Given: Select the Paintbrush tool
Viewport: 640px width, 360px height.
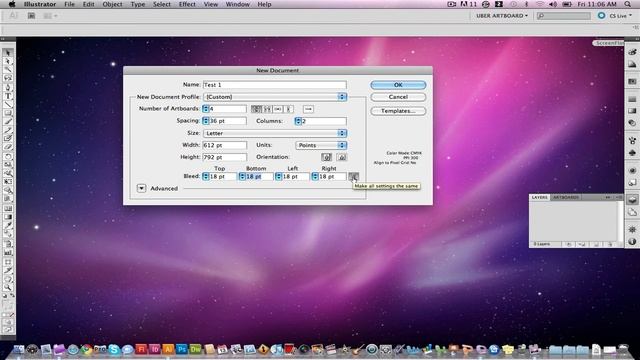Looking at the screenshot, I should tap(8, 122).
